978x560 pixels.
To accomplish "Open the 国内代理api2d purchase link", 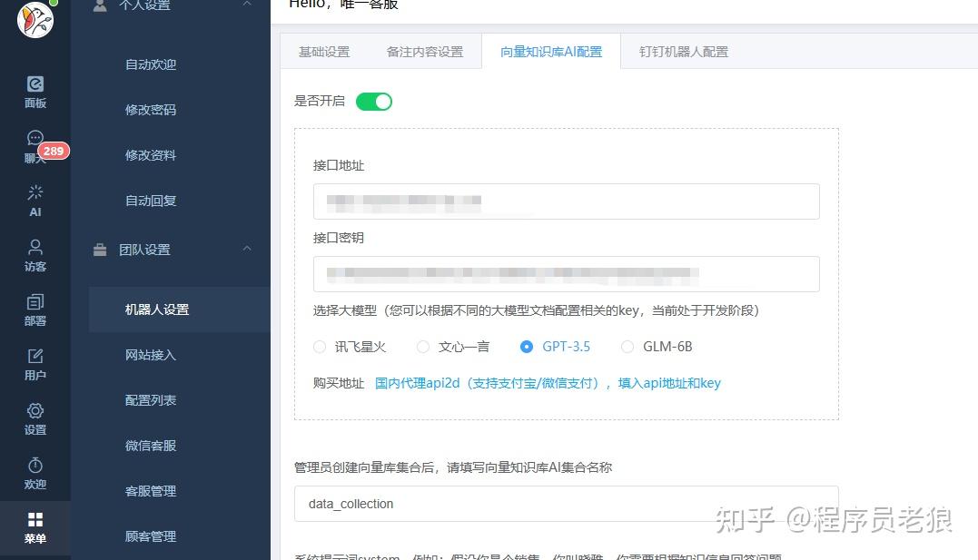I will (x=548, y=383).
